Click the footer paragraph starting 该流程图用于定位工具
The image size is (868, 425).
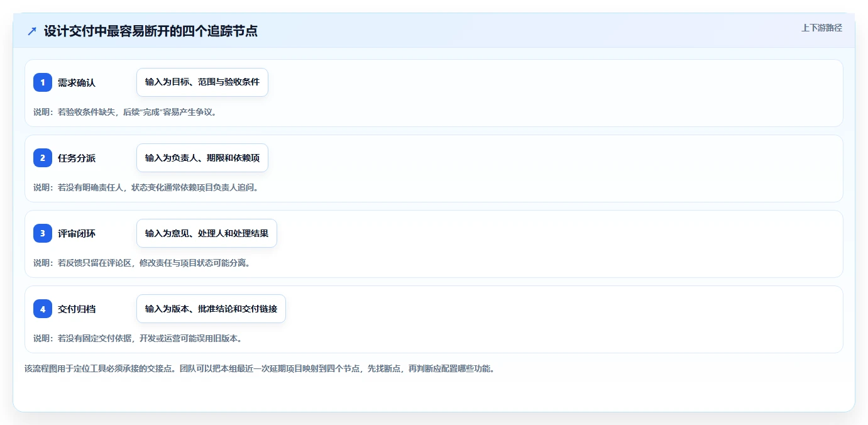[260, 368]
